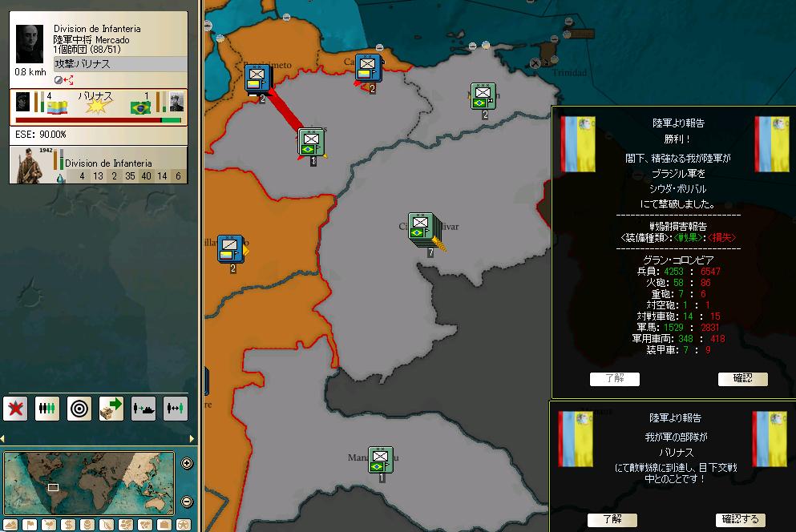Click the enemy commander portrait in combat panel

point(176,102)
